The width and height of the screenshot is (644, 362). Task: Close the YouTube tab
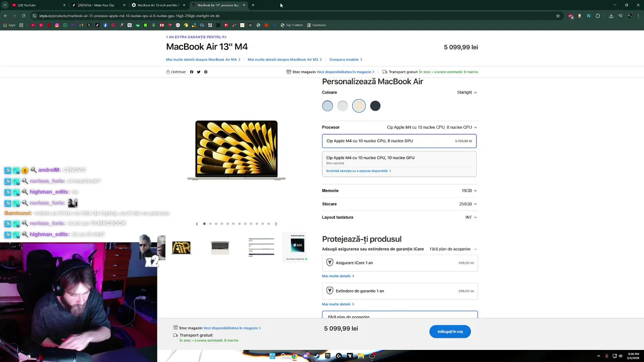pos(64,5)
